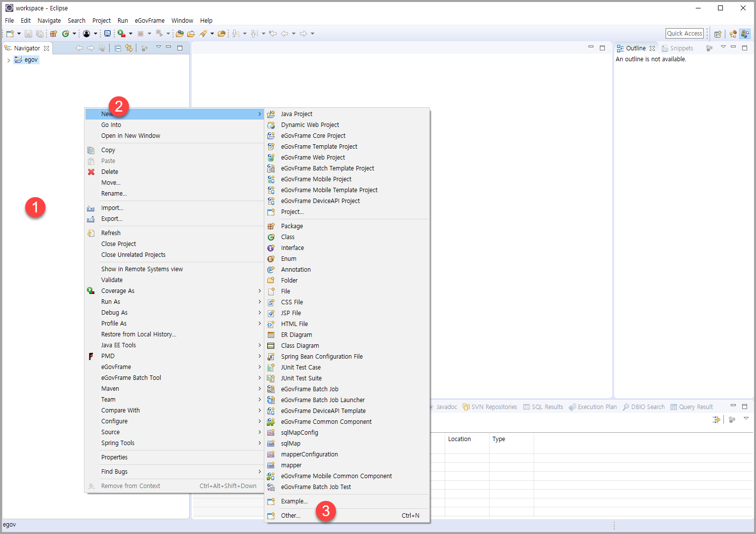The width and height of the screenshot is (756, 534).
Task: Click the Next Annotation toolbar icon
Action: [236, 34]
